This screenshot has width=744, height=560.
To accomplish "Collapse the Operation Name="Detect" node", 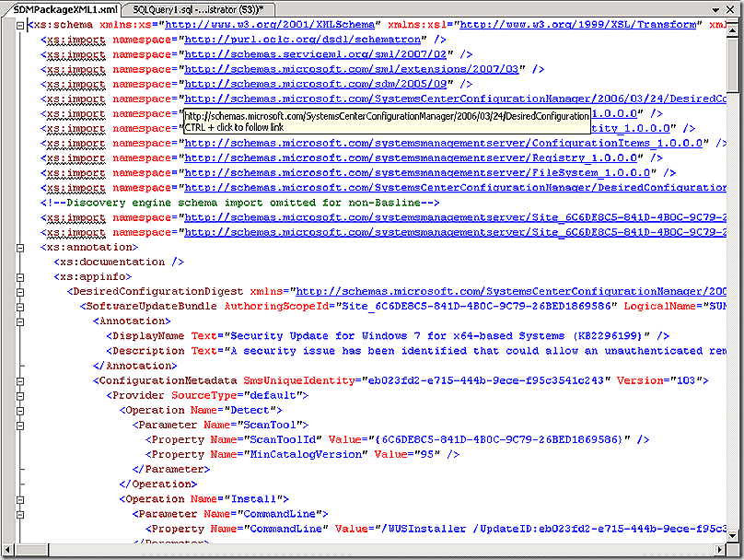I will pos(20,411).
